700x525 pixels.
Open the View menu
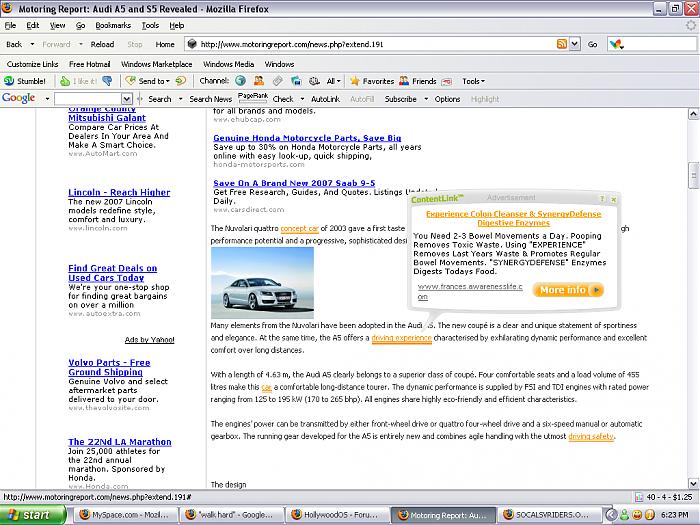tap(57, 25)
